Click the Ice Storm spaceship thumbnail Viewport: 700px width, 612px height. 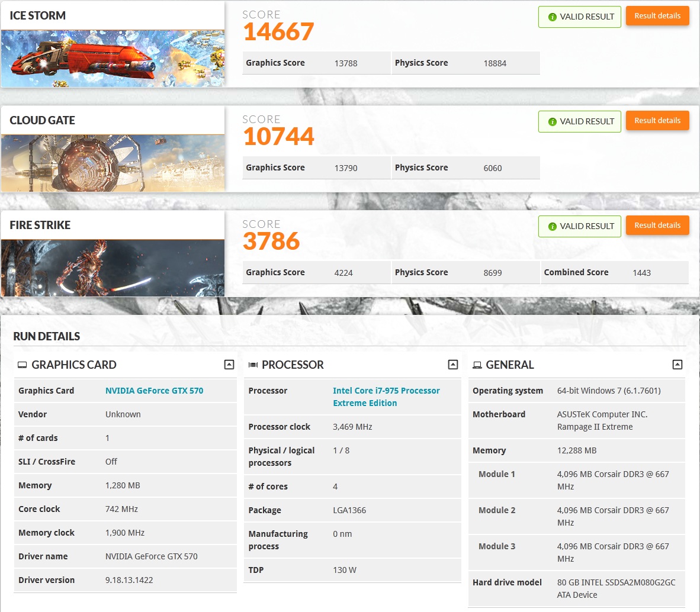113,59
